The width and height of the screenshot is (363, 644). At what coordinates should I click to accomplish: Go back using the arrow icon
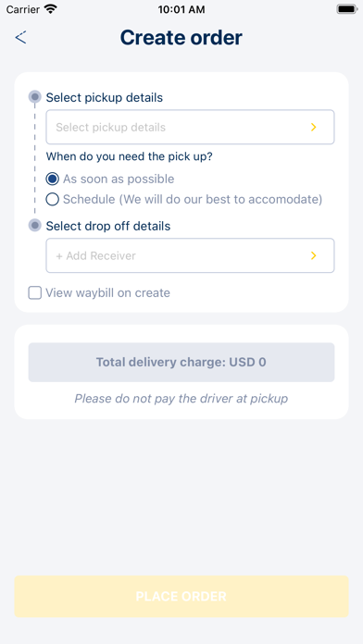(x=20, y=37)
